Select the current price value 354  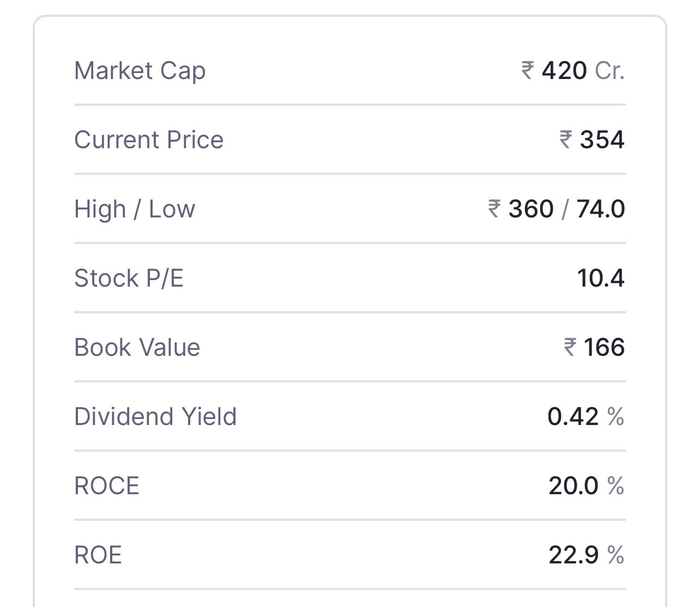pos(602,140)
